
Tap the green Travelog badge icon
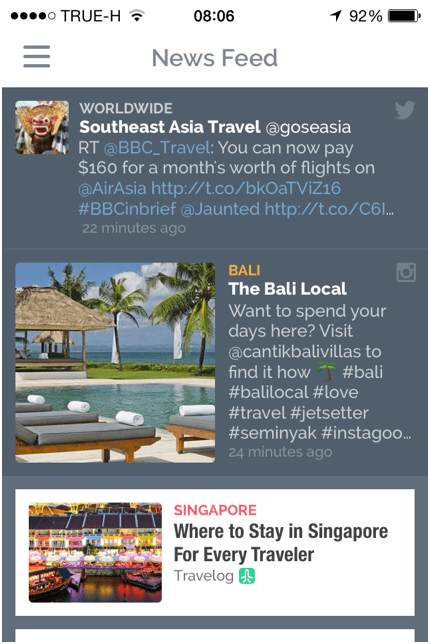click(x=247, y=576)
